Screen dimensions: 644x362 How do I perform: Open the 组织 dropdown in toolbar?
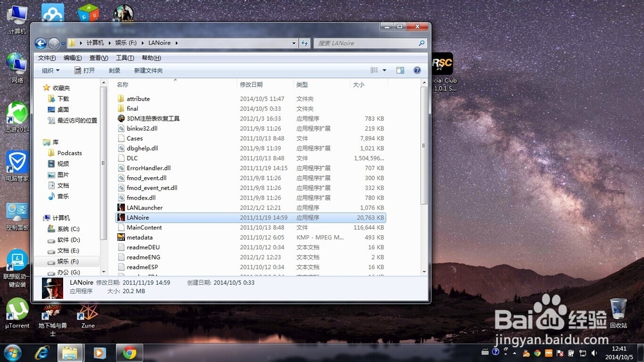(x=50, y=70)
